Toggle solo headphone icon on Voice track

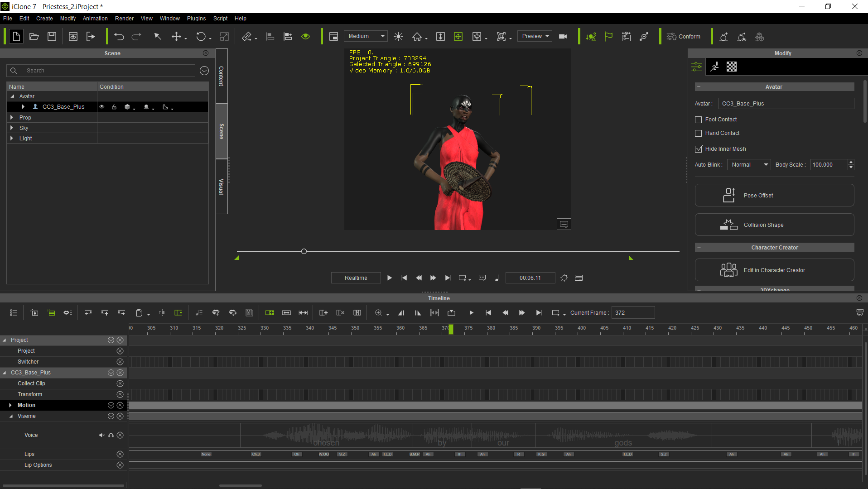(x=111, y=435)
